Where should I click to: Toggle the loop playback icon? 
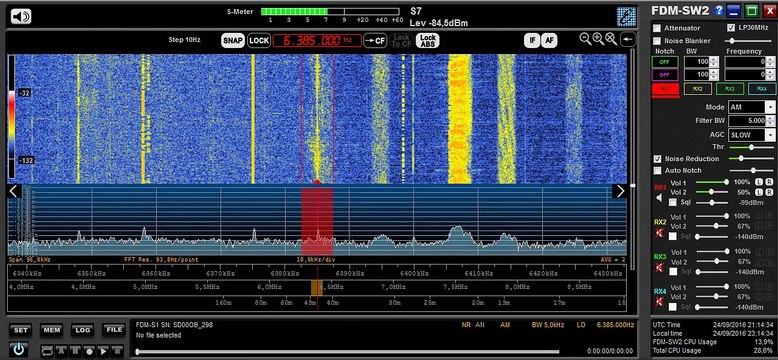pyautogui.click(x=47, y=351)
